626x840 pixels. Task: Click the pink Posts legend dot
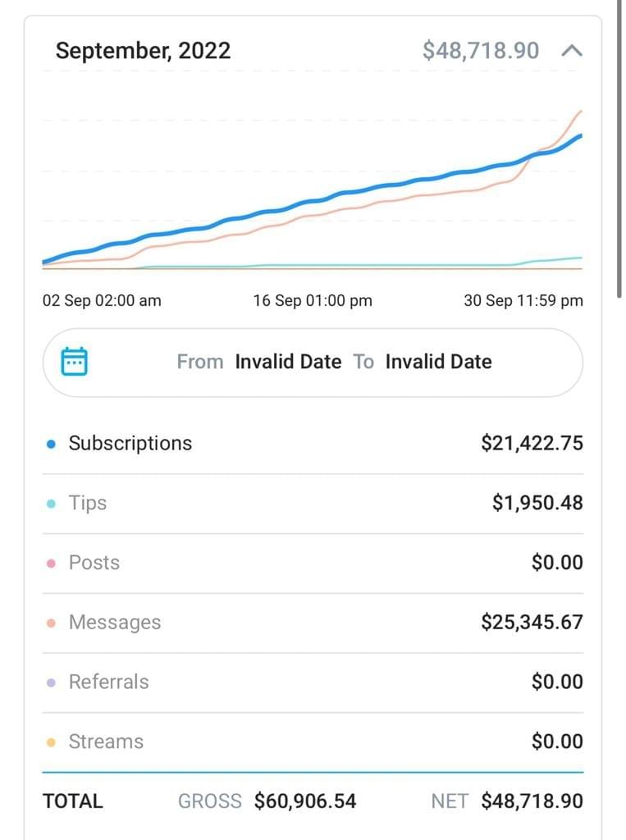pyautogui.click(x=51, y=564)
